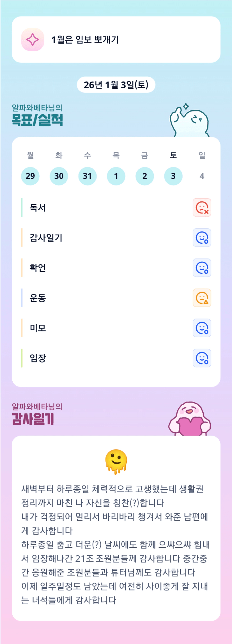This screenshot has width=232, height=644.
Task: Click the thumbs-up ghost mascot
Action: [x=189, y=121]
